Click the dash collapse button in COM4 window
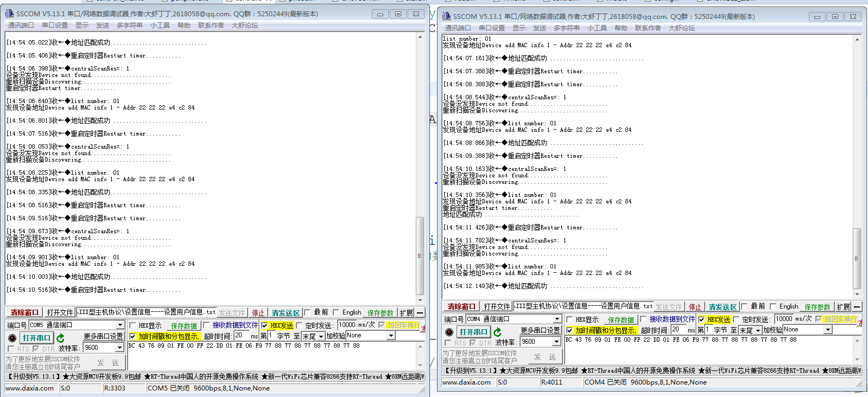The image size is (868, 397). click(x=857, y=306)
